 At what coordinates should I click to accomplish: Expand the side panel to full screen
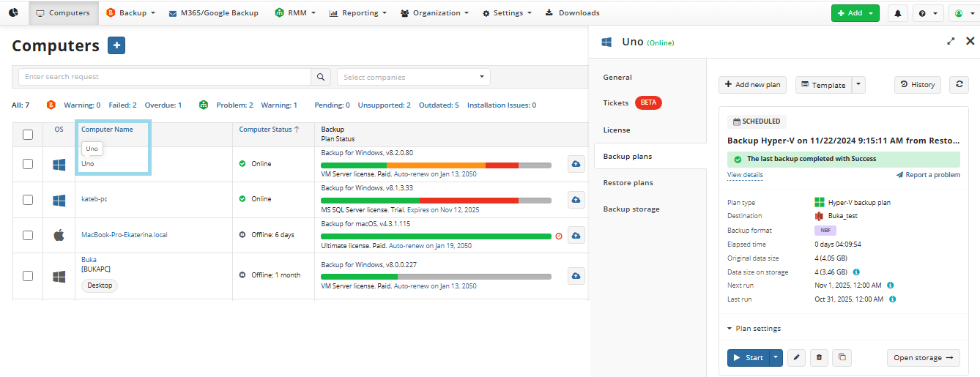point(951,42)
